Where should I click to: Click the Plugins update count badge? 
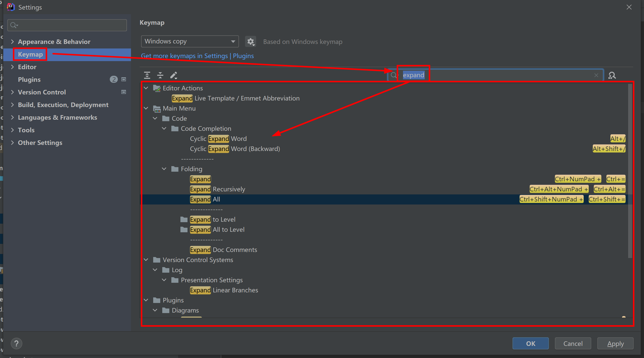(x=114, y=80)
